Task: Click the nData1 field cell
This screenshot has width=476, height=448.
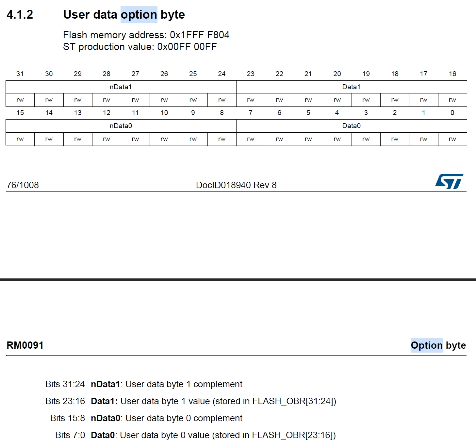Action: (x=121, y=87)
